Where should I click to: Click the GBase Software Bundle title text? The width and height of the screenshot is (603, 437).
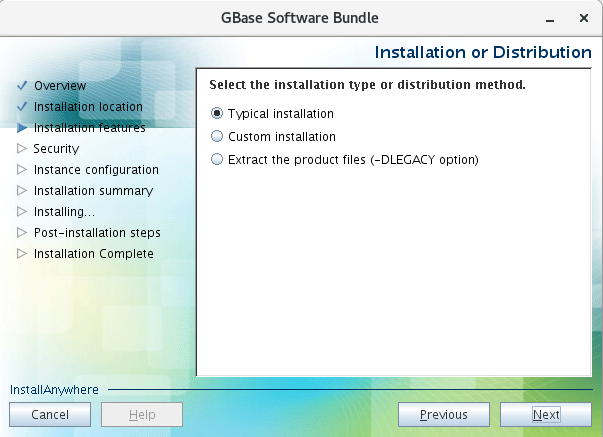pyautogui.click(x=300, y=18)
